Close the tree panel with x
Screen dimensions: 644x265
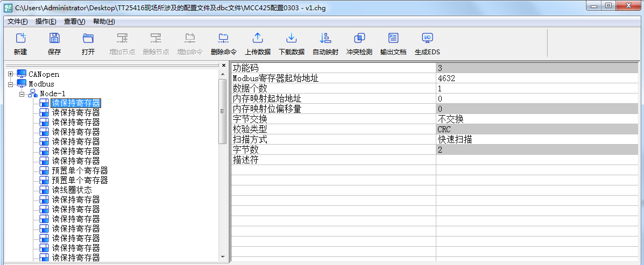click(224, 65)
